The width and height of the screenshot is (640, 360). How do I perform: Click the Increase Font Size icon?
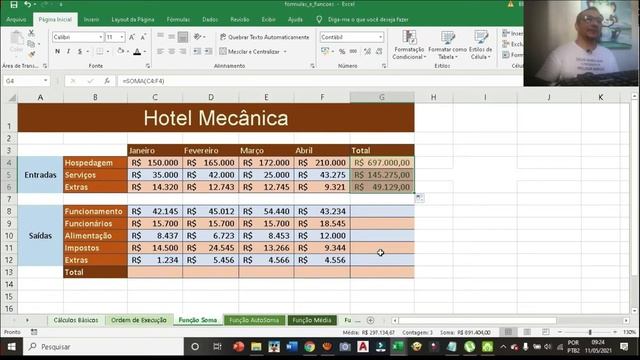pos(132,37)
